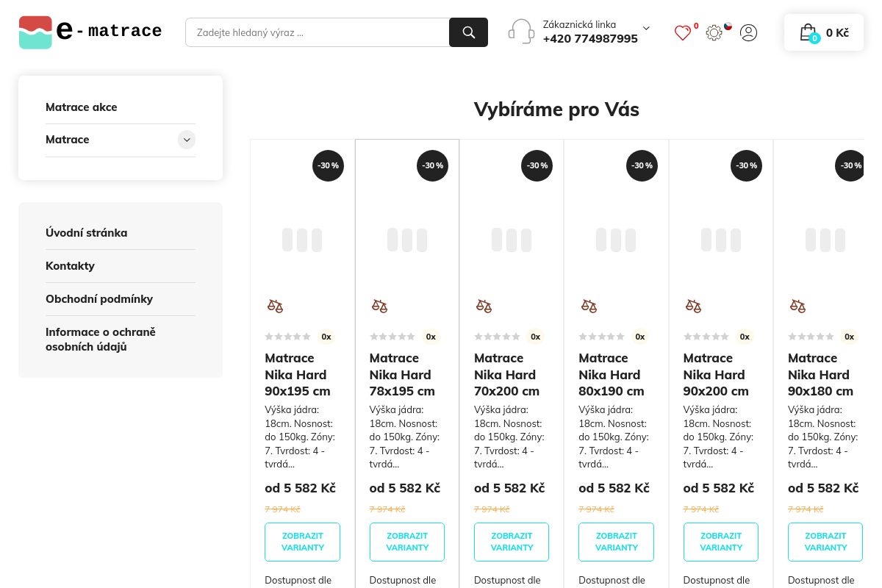Open the user account icon

click(x=748, y=32)
